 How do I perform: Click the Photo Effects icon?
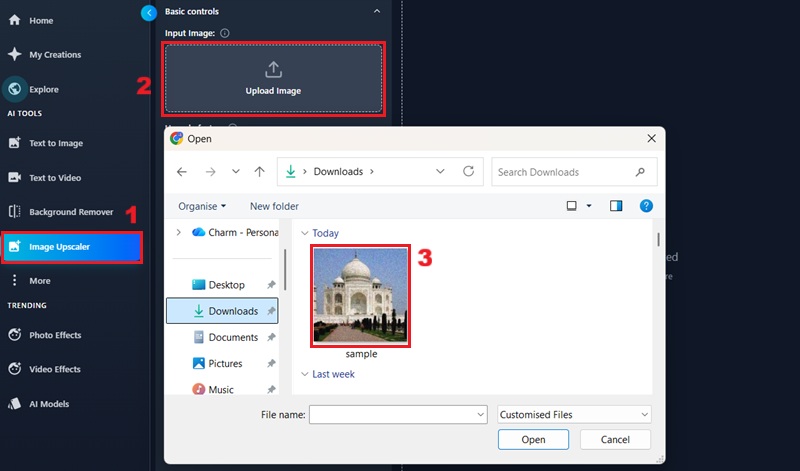click(x=15, y=335)
